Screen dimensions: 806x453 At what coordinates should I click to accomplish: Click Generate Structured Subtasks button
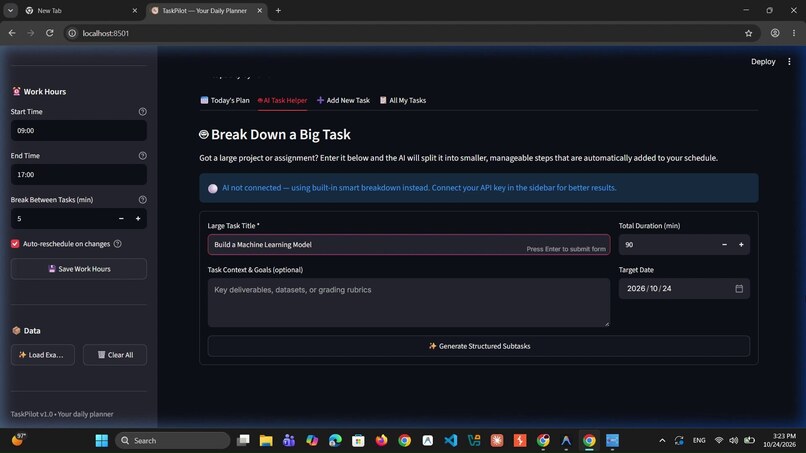479,346
